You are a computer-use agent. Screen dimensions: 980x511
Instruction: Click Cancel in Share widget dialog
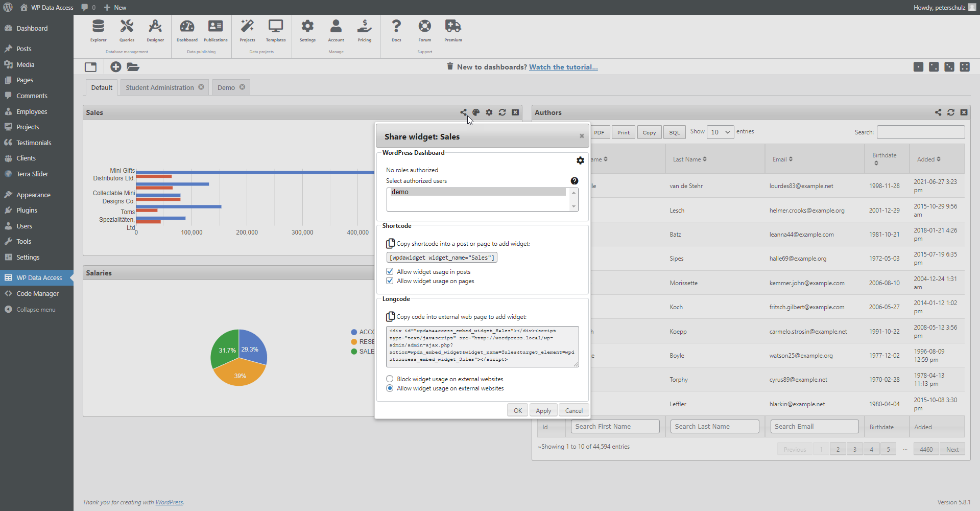click(x=574, y=410)
